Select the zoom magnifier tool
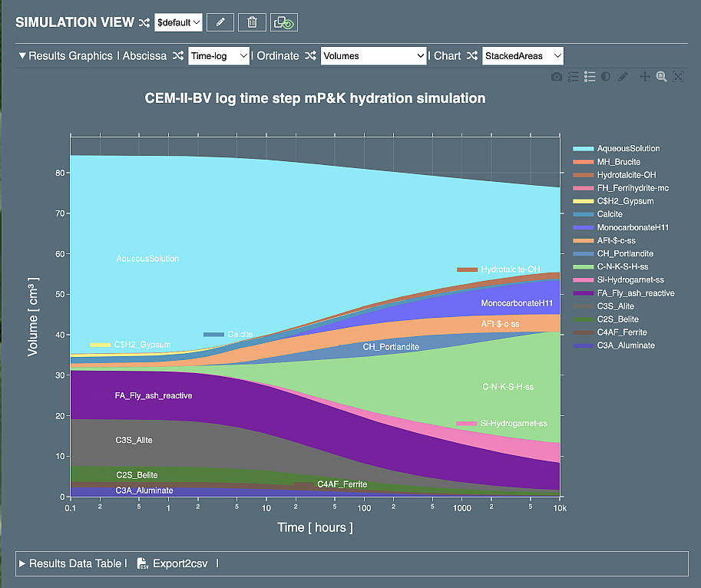The width and height of the screenshot is (701, 588). [x=661, y=77]
